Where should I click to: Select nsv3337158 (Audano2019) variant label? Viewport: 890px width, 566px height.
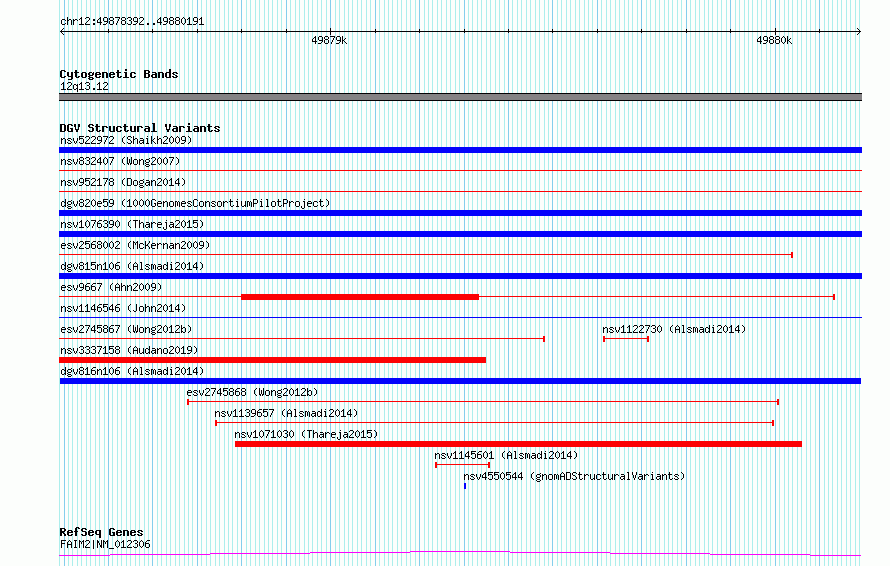pos(129,350)
